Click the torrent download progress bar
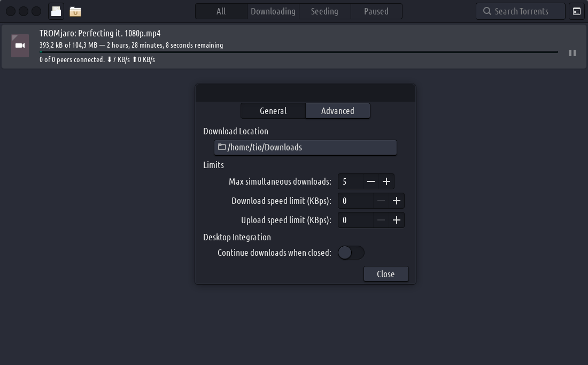588x365 pixels. (x=298, y=52)
